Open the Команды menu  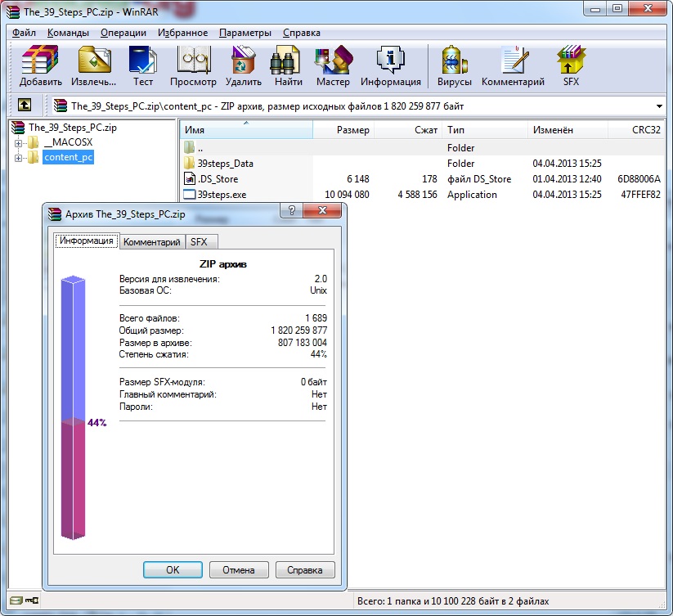click(68, 33)
